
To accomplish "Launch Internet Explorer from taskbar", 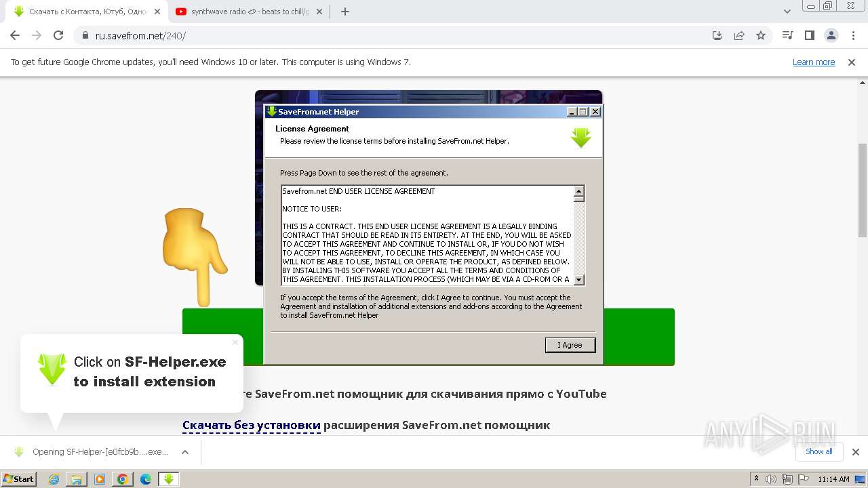I will pyautogui.click(x=54, y=479).
